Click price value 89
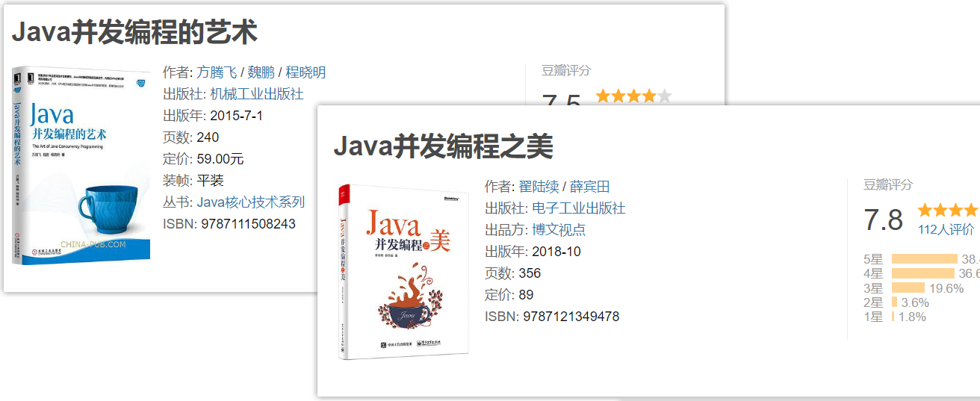The image size is (980, 401). [527, 295]
